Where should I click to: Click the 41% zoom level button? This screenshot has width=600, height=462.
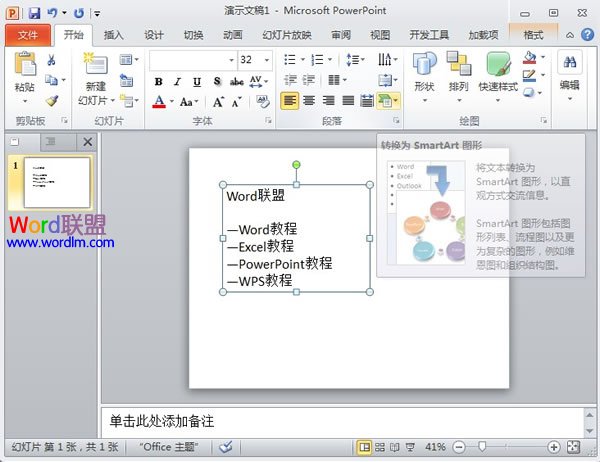coord(435,447)
